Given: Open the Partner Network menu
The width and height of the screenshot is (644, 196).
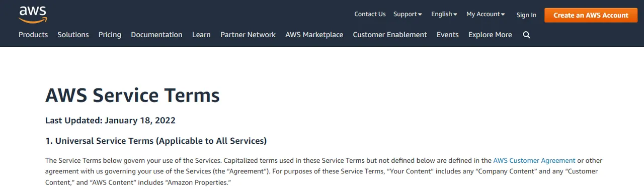Looking at the screenshot, I should pyautogui.click(x=248, y=35).
